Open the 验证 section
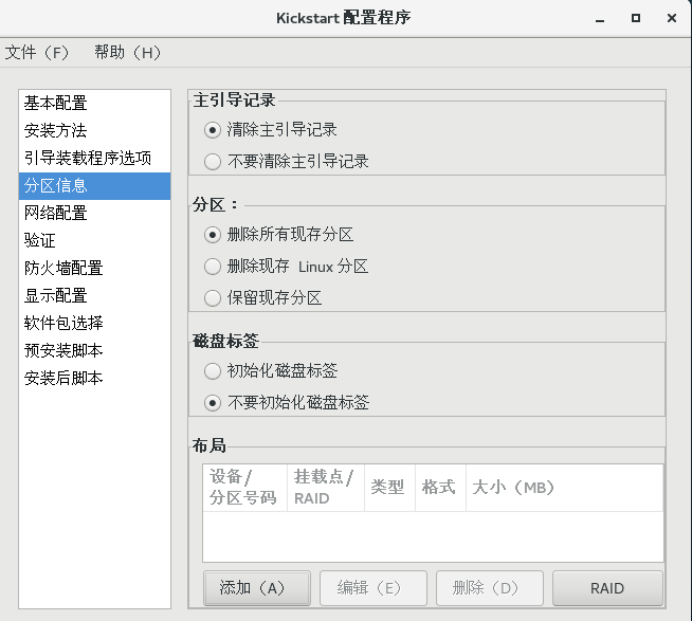The image size is (692, 621). [x=94, y=241]
